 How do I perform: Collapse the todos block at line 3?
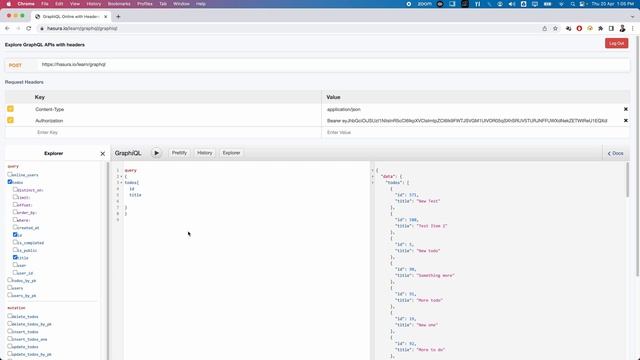pos(121,183)
